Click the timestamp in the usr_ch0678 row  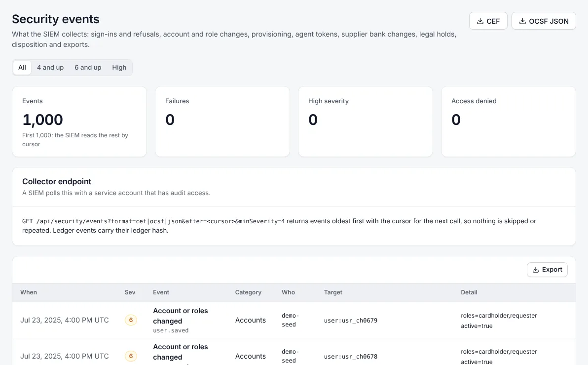coord(65,356)
